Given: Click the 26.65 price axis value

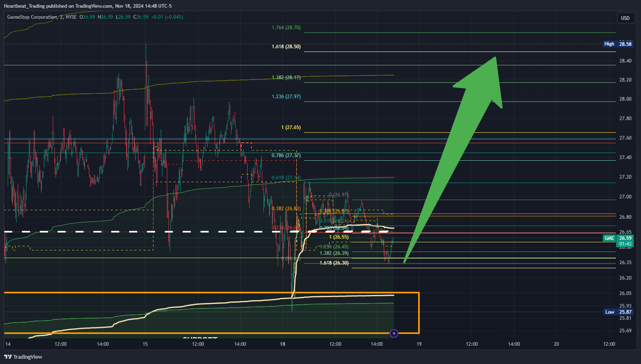Looking at the screenshot, I should click(625, 232).
